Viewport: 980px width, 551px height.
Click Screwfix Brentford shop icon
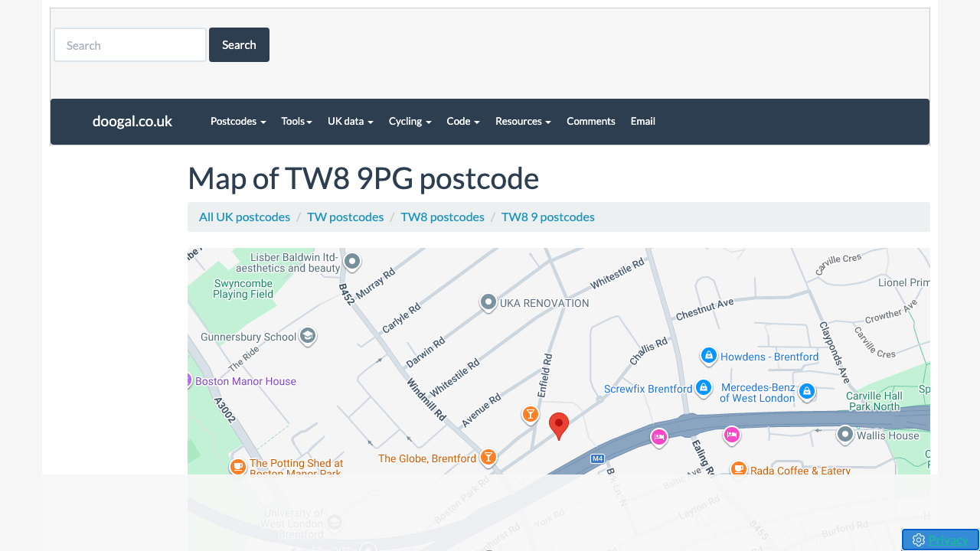704,388
